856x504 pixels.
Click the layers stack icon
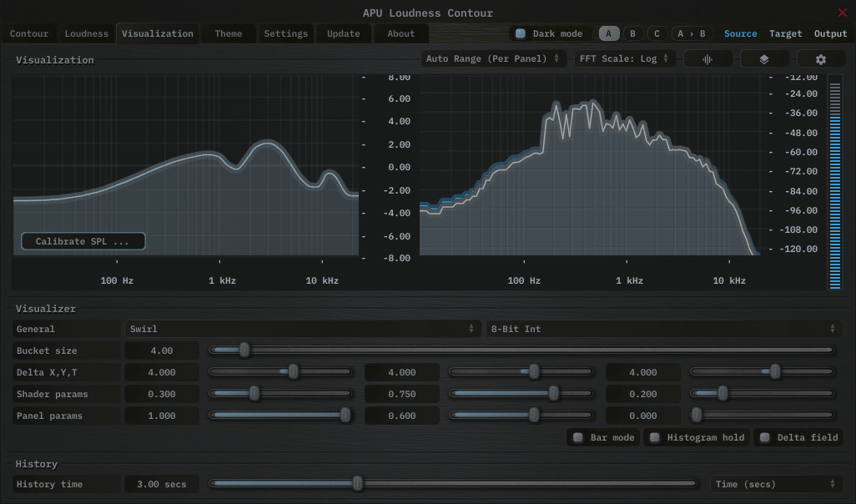coord(764,59)
